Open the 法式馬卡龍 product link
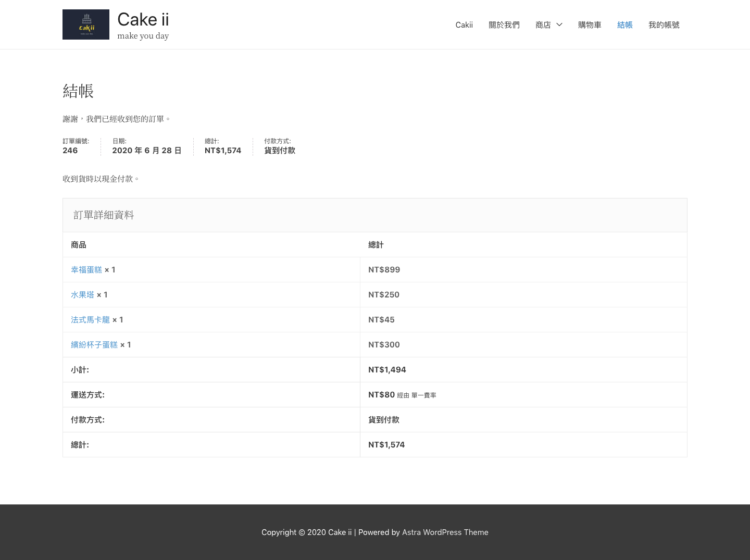Image resolution: width=750 pixels, height=560 pixels. click(90, 320)
